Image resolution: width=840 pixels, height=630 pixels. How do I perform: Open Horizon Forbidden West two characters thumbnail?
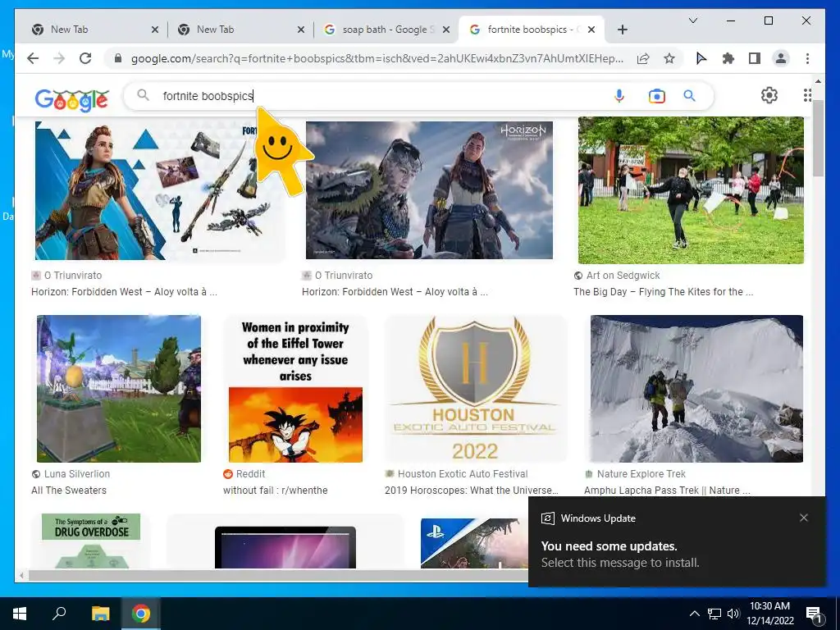pyautogui.click(x=429, y=190)
